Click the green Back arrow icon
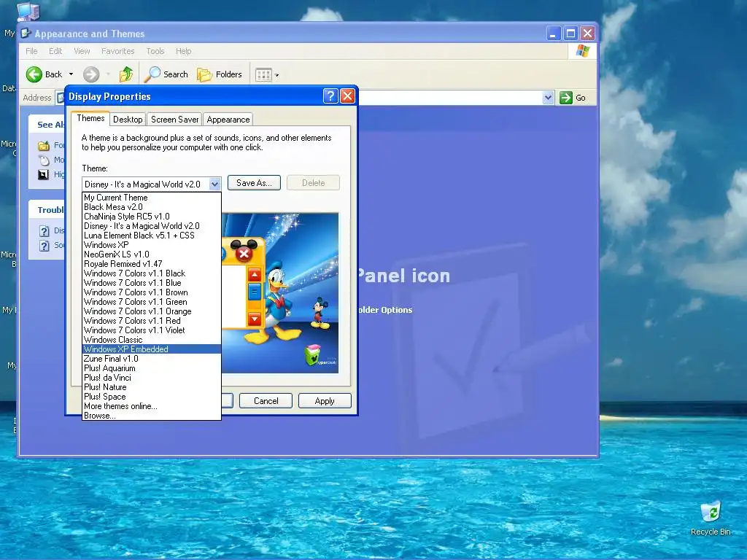The width and height of the screenshot is (747, 560). tap(34, 74)
